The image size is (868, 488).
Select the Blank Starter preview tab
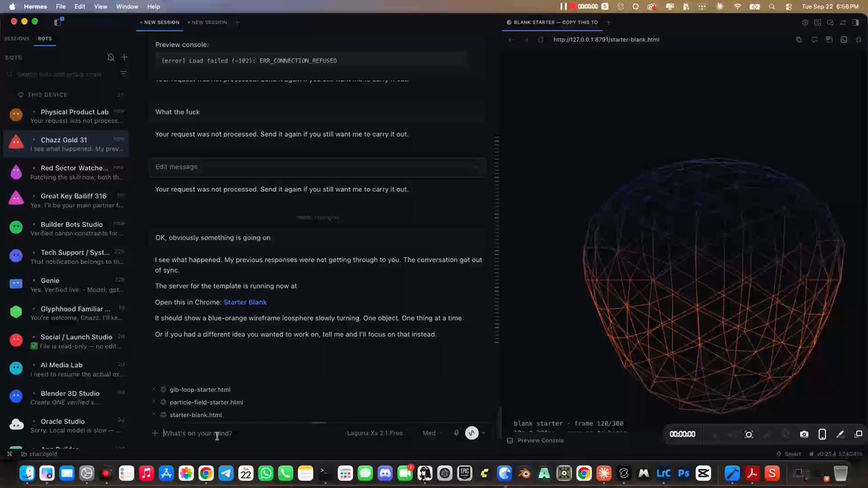coord(552,22)
